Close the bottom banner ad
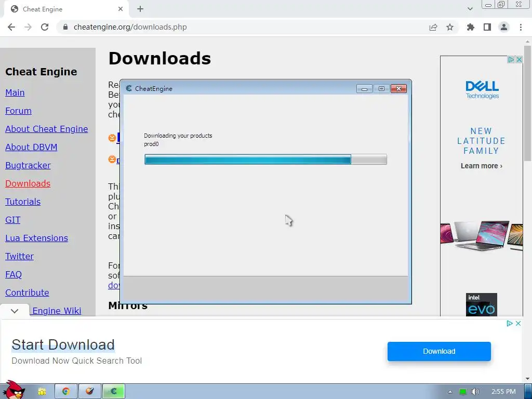 [x=518, y=323]
